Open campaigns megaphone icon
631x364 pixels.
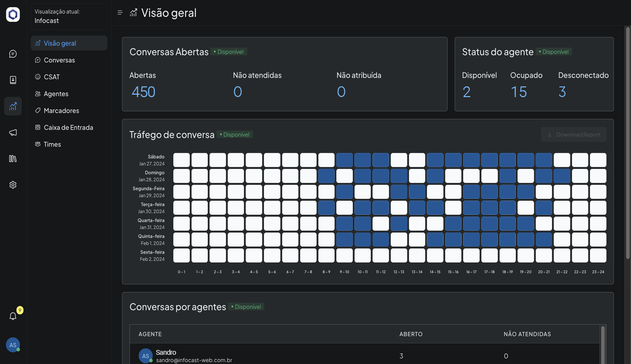13,132
